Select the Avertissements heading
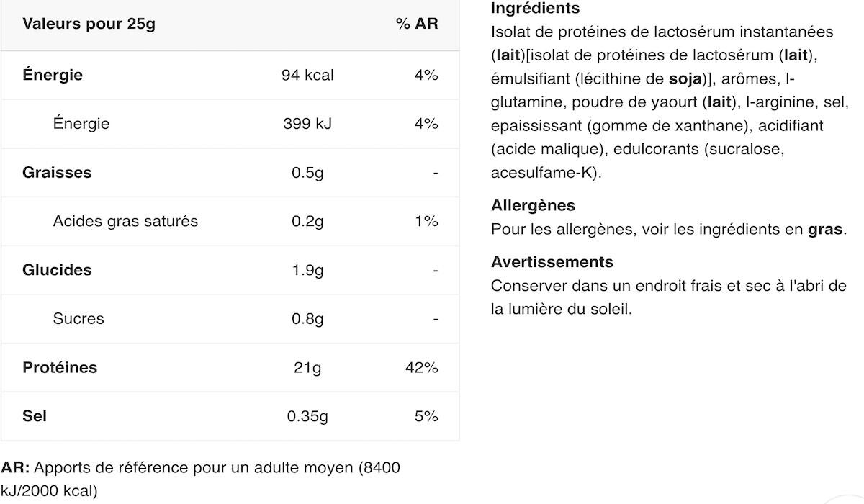 [x=552, y=261]
